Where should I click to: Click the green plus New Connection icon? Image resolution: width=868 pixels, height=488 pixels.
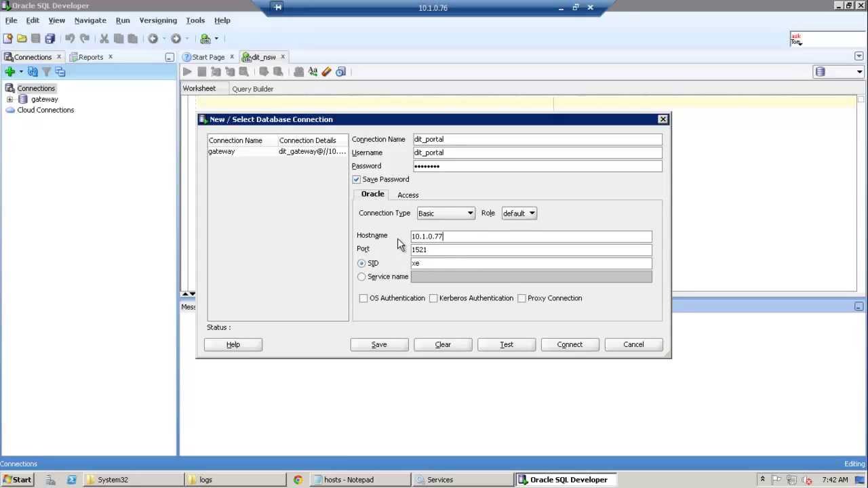9,72
